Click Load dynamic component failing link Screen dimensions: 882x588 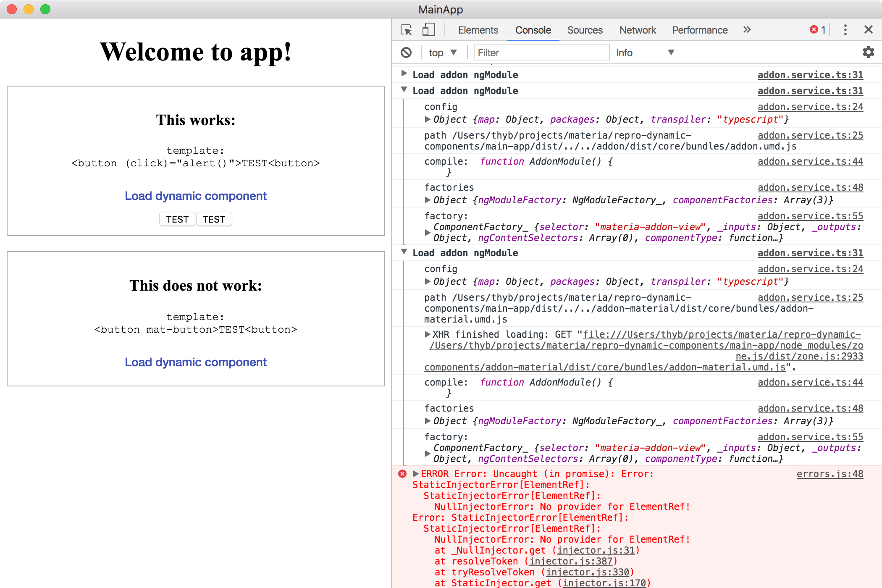[196, 362]
